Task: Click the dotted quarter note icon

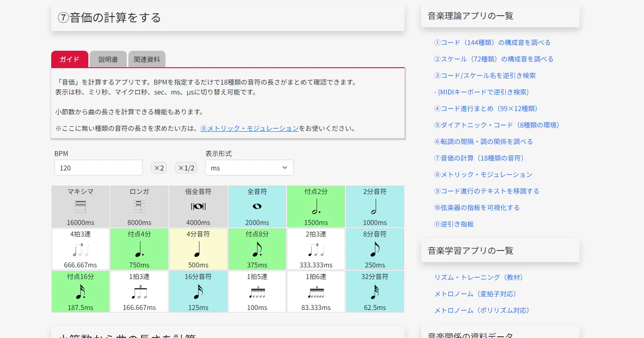Action: coord(140,249)
